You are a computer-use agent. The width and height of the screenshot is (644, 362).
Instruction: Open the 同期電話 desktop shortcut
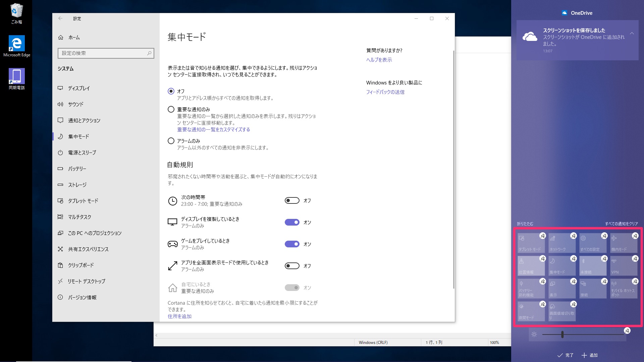point(16,79)
